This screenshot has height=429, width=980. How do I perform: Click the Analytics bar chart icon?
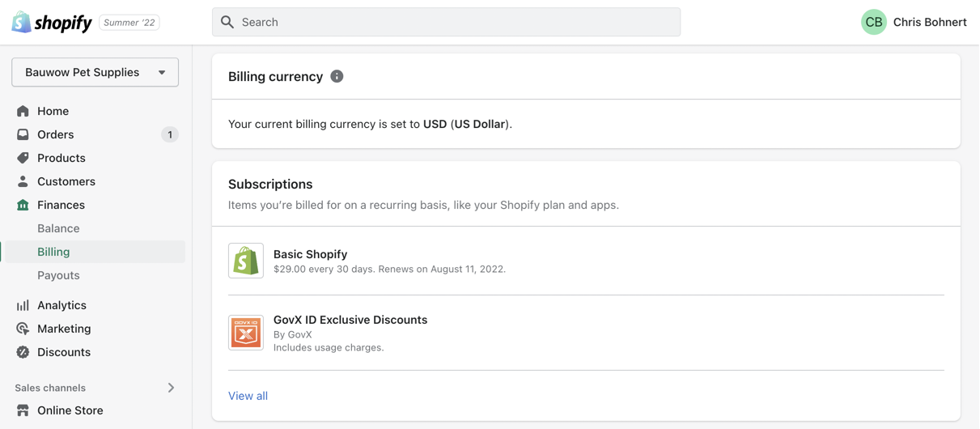(23, 305)
